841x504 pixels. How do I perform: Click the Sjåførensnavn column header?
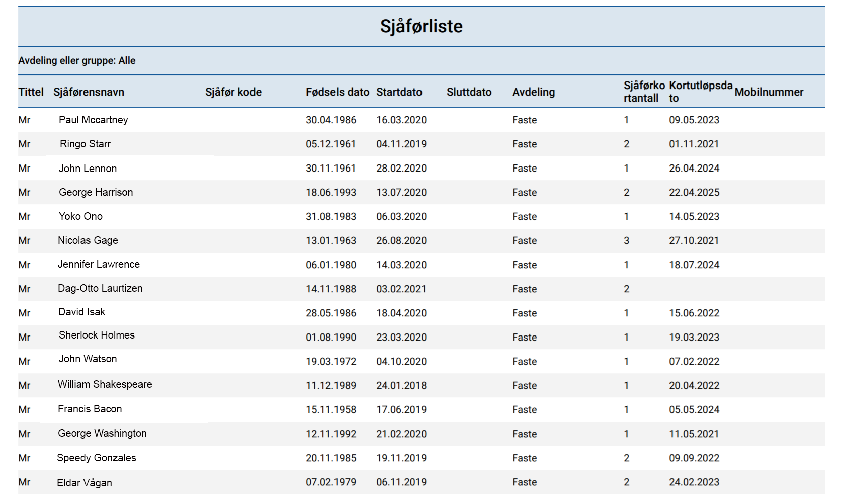coord(89,92)
